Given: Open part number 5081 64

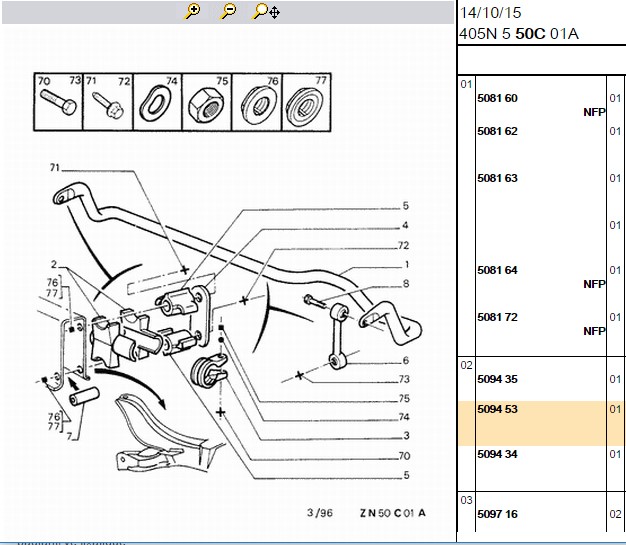Looking at the screenshot, I should (497, 270).
